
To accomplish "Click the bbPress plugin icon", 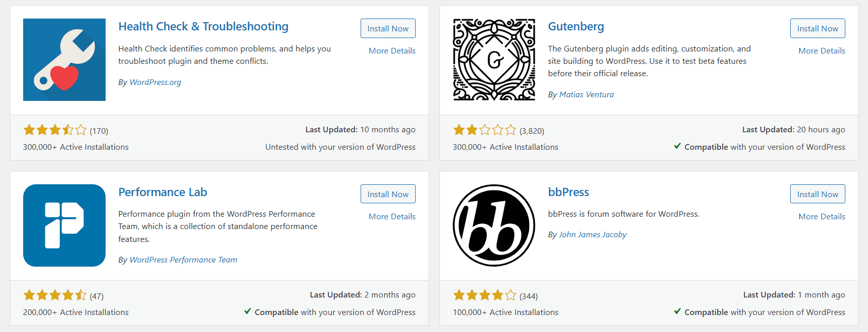I will click(x=493, y=225).
